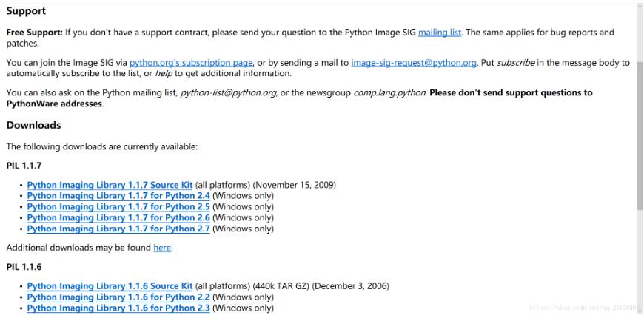Click the vertical scrollbar thumb
Viewport: 644px width, 318px height.
(x=639, y=137)
